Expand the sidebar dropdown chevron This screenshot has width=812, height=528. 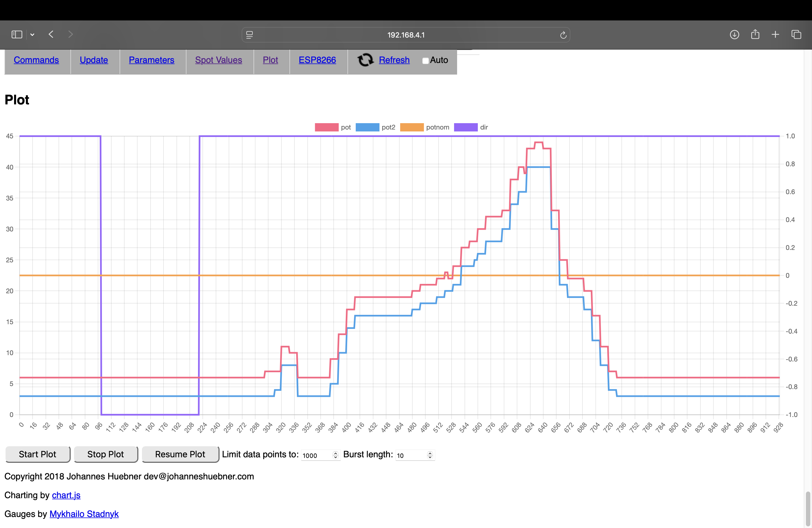point(32,35)
